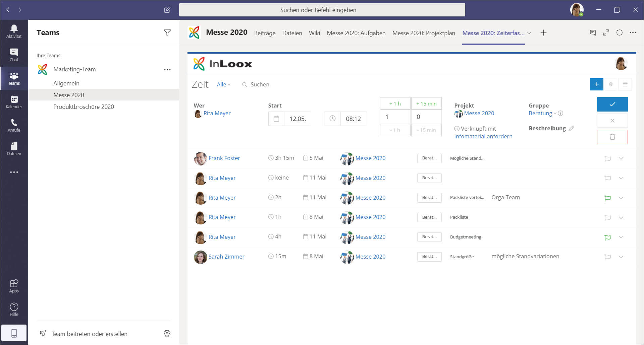Image resolution: width=644 pixels, height=345 pixels.
Task: Click the mobile app download icon
Action: (14, 333)
